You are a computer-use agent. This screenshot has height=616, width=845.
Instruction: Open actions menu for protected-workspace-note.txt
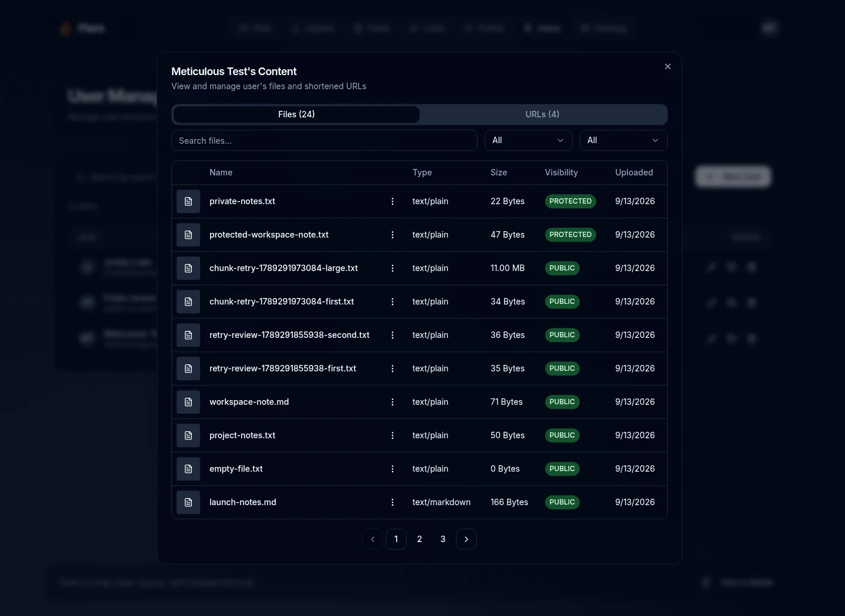(393, 235)
